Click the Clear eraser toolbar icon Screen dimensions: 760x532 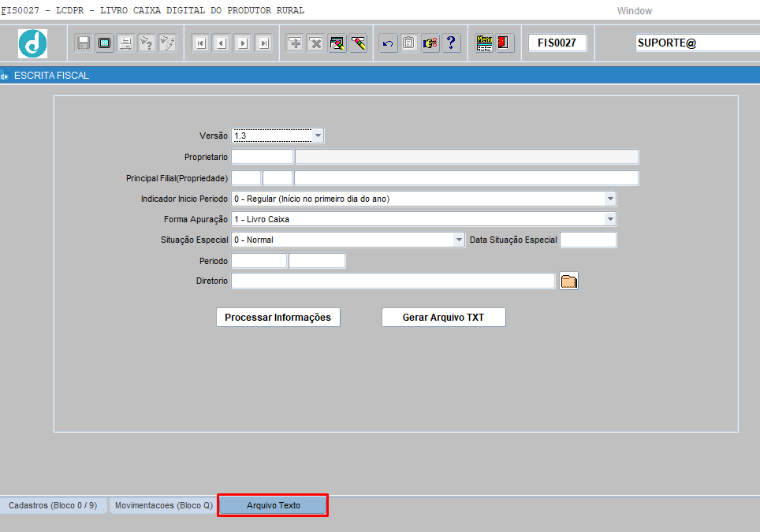pyautogui.click(x=358, y=43)
